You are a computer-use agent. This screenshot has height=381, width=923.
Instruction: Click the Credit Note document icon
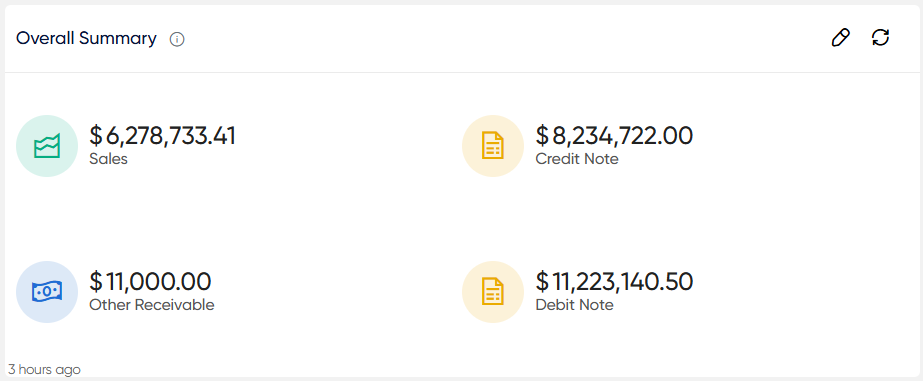[493, 146]
